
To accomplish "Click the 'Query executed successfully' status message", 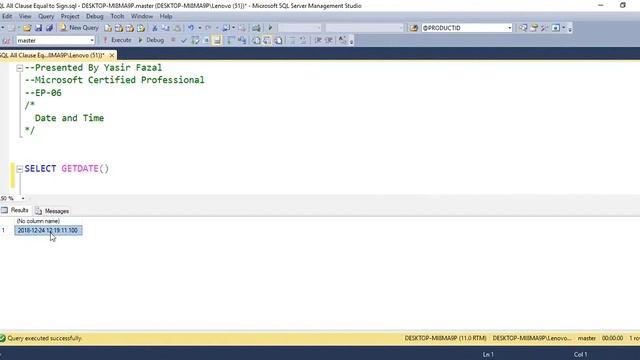I will 44,338.
